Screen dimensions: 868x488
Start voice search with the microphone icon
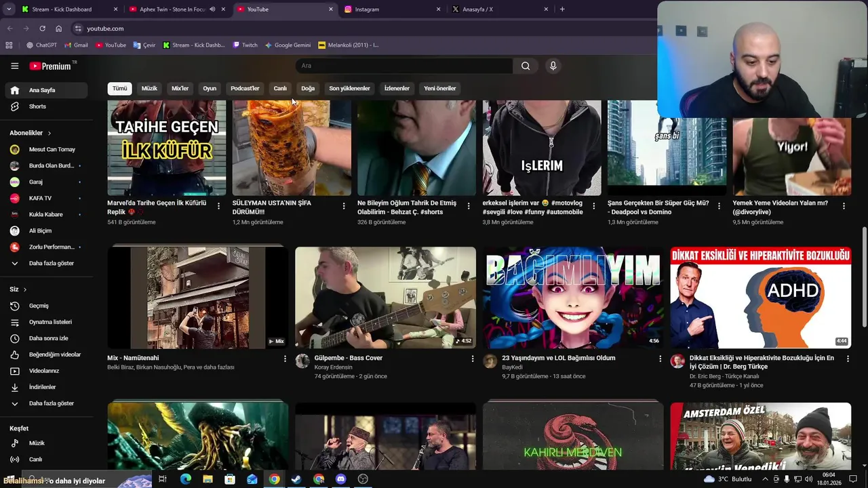point(553,66)
